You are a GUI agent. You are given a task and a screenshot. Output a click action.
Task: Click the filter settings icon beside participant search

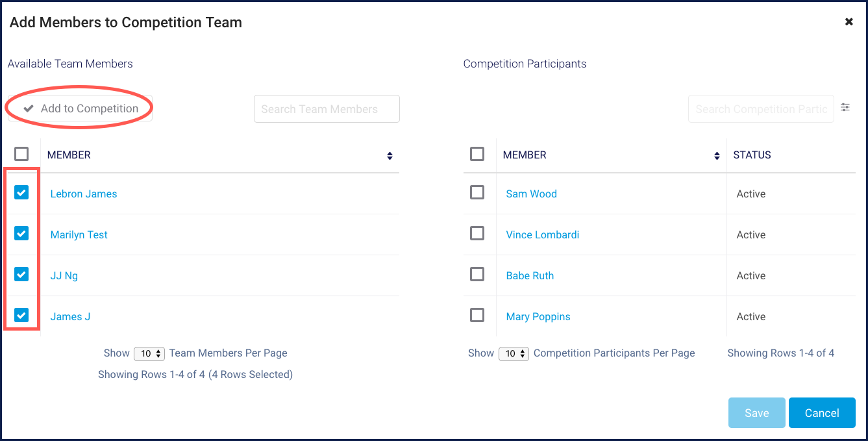point(845,107)
